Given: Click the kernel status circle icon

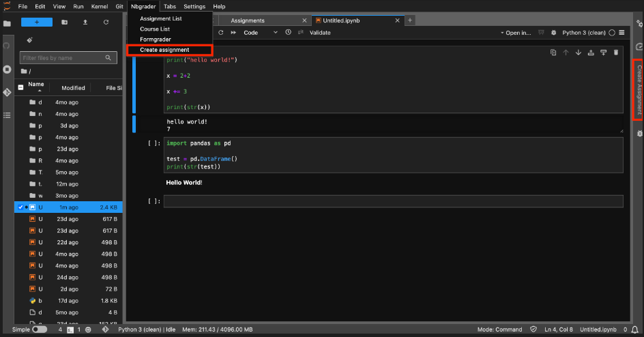Looking at the screenshot, I should tap(612, 33).
